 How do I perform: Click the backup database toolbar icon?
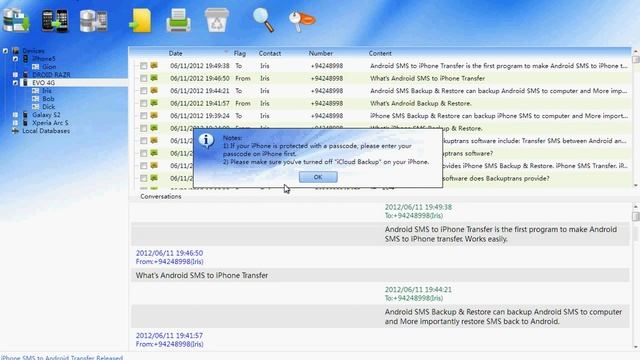pyautogui.click(x=16, y=20)
